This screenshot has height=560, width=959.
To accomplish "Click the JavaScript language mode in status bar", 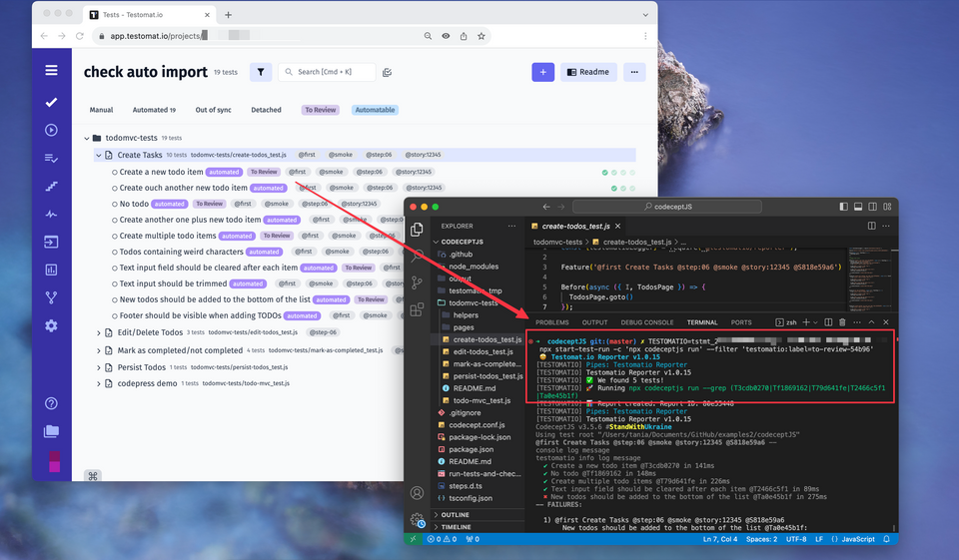I will (857, 539).
